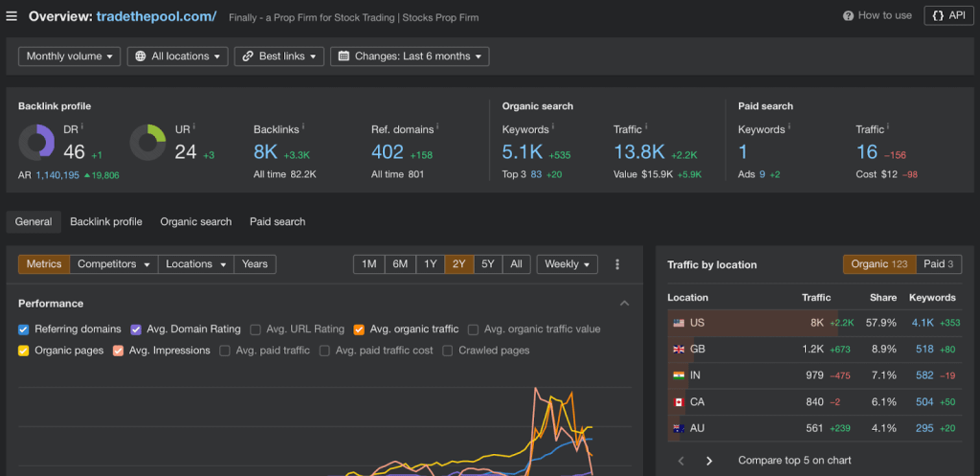980x476 pixels.
Task: Open Changes: Last 6 months dropdown
Action: [x=410, y=57]
